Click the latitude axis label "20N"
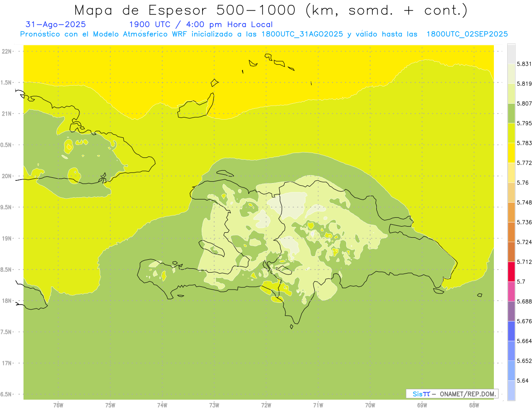The image size is (532, 411). click(x=6, y=176)
